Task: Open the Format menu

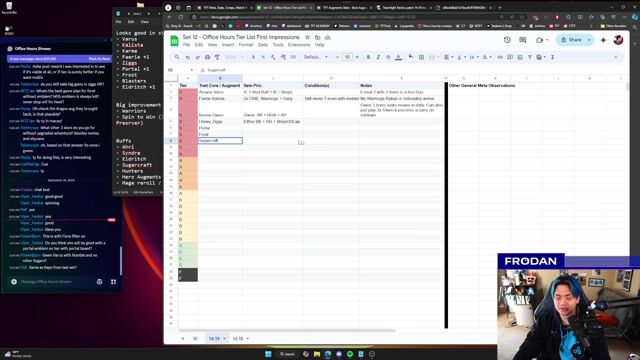Action: click(x=246, y=44)
